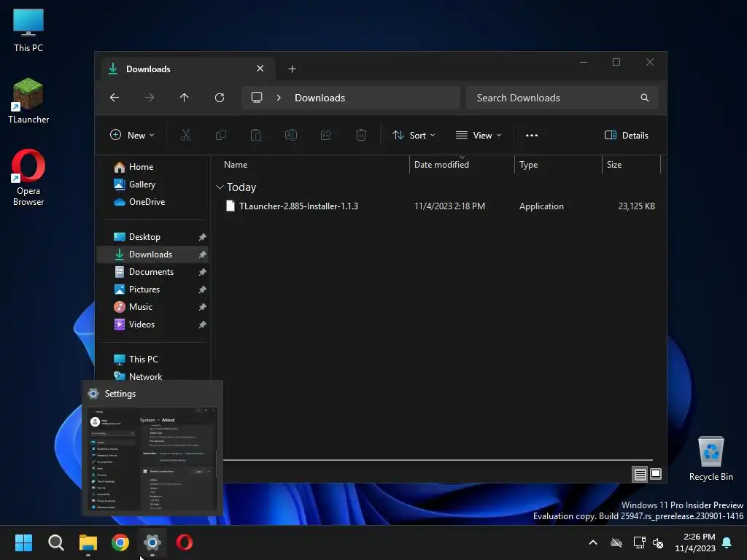747x560 pixels.
Task: Click the Paste clipboard icon
Action: tap(256, 135)
